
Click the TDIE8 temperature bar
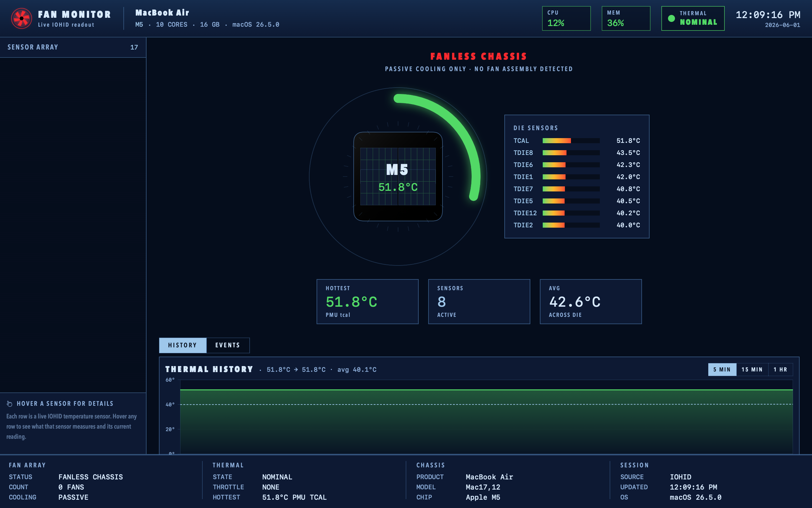571,153
